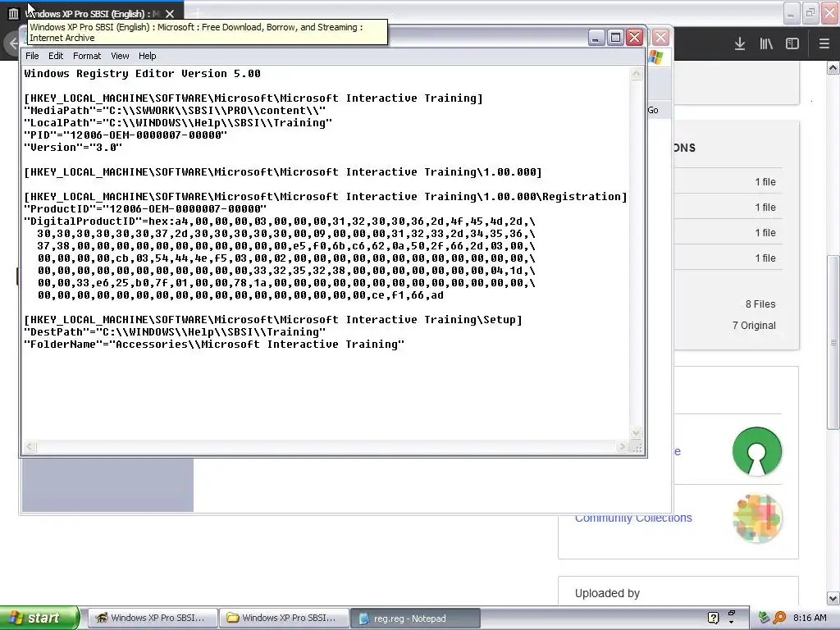Click the browser page scrollbar down arrow
The image size is (840, 630).
pyautogui.click(x=833, y=598)
